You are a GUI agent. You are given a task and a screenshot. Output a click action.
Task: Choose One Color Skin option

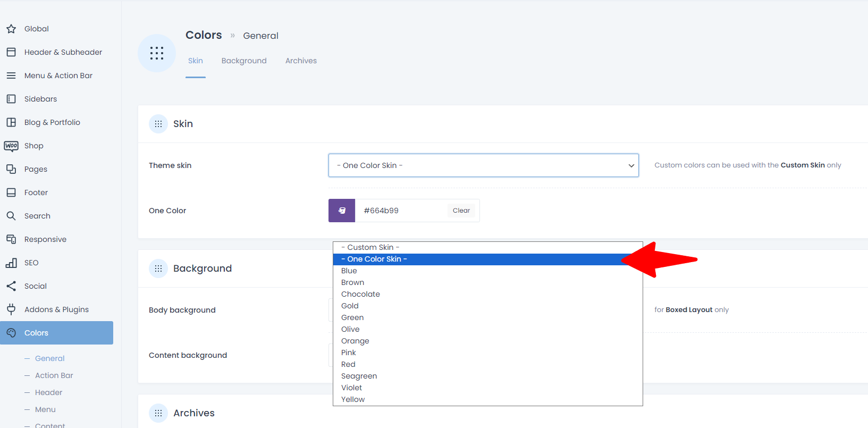(x=487, y=259)
